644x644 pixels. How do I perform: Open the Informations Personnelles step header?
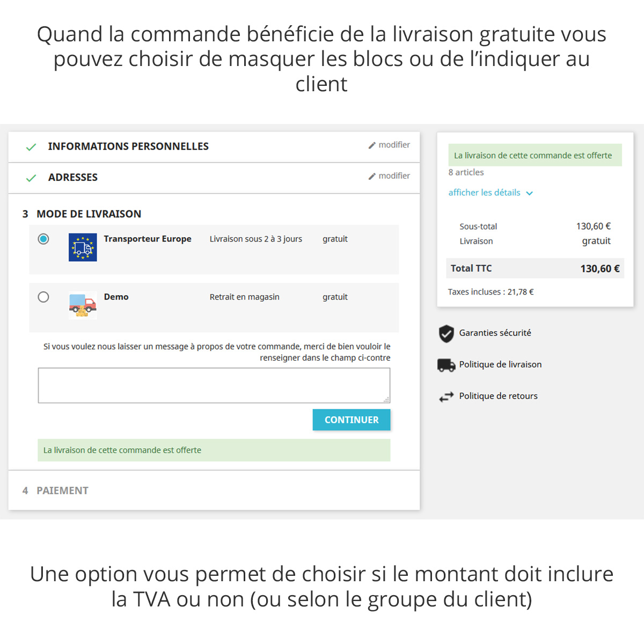click(128, 147)
